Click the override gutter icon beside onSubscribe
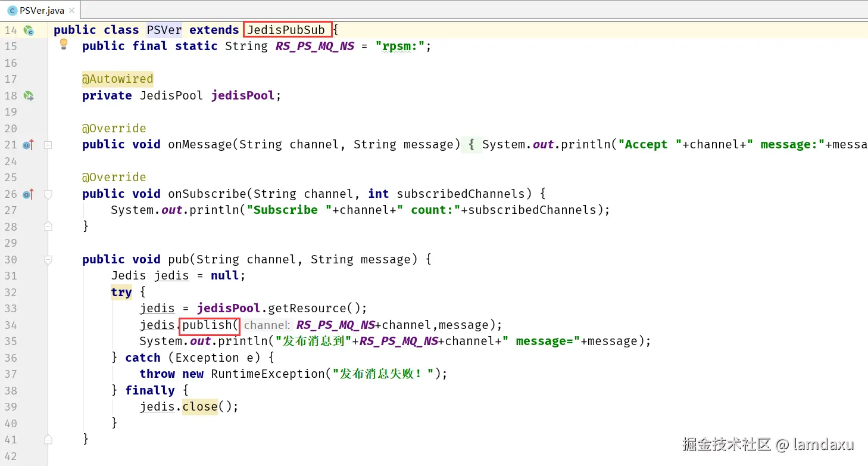 pos(29,194)
